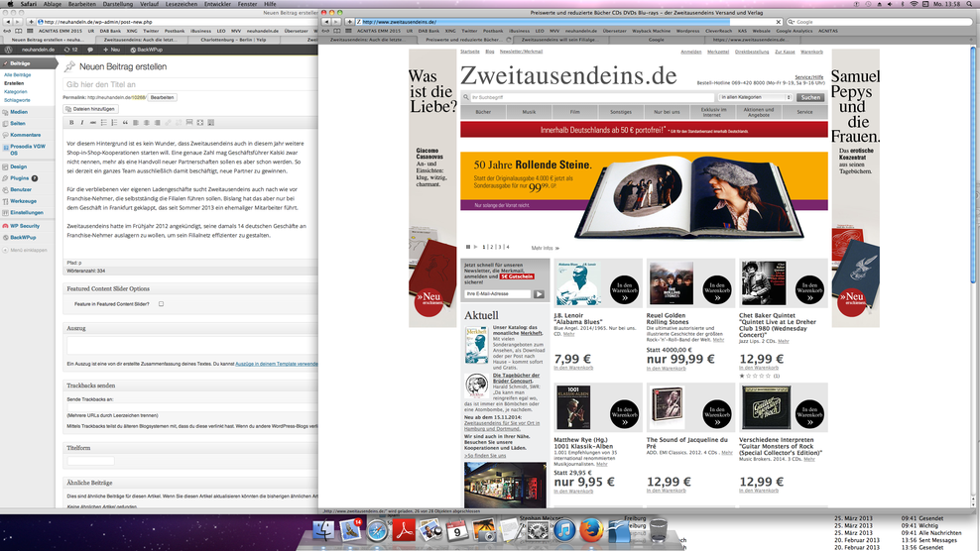
Task: Insert numbered list in WordPress editor
Action: [114, 123]
